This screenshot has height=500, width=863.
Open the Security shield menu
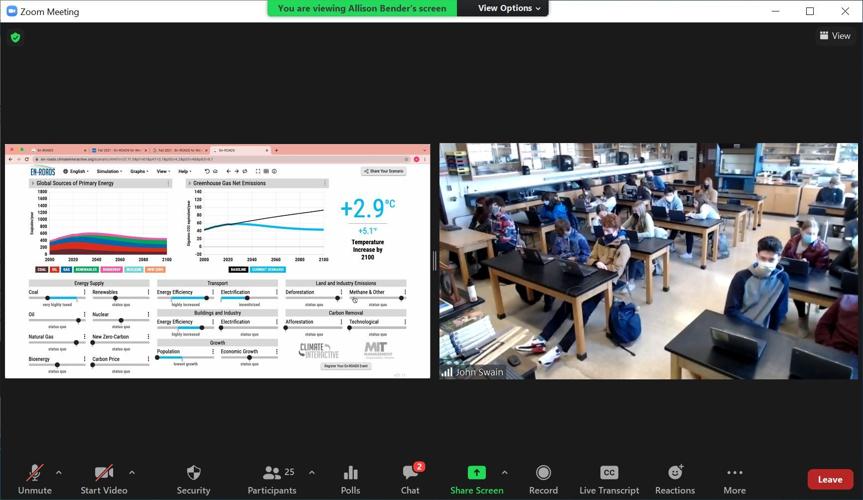click(x=193, y=479)
